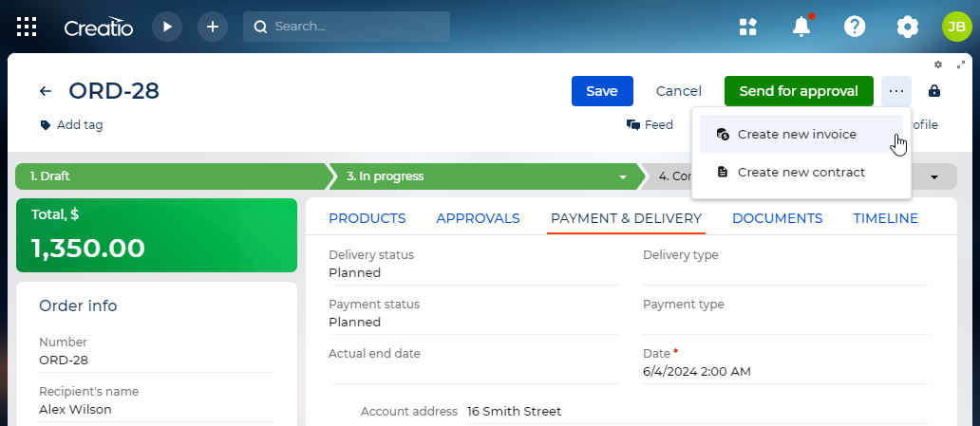Click the tag icon beside Add tag
The image size is (980, 426).
pos(45,125)
